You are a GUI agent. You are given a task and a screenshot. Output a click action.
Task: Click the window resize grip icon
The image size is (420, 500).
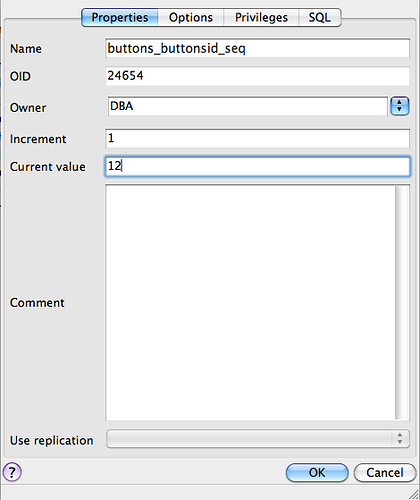tap(413, 494)
